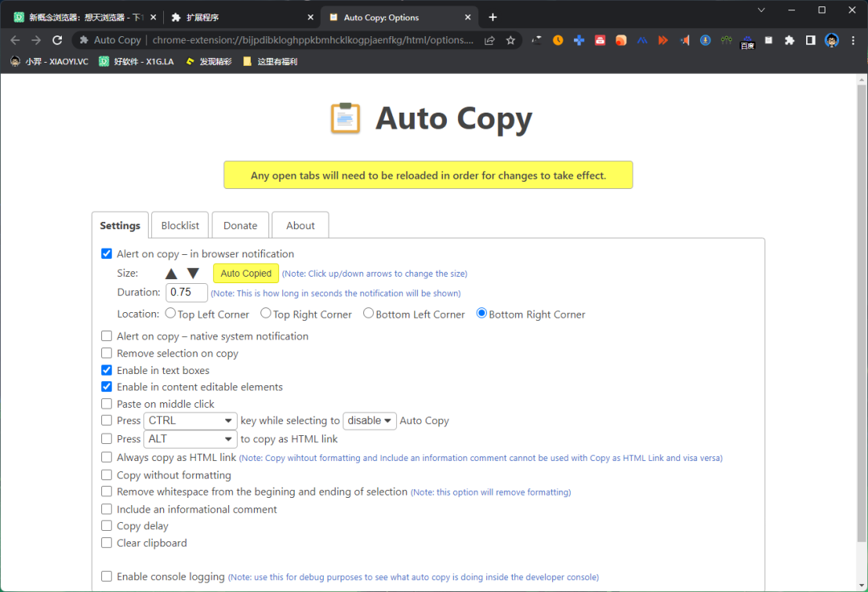This screenshot has width=868, height=592.
Task: Uncheck Enable in text boxes
Action: pyautogui.click(x=106, y=370)
